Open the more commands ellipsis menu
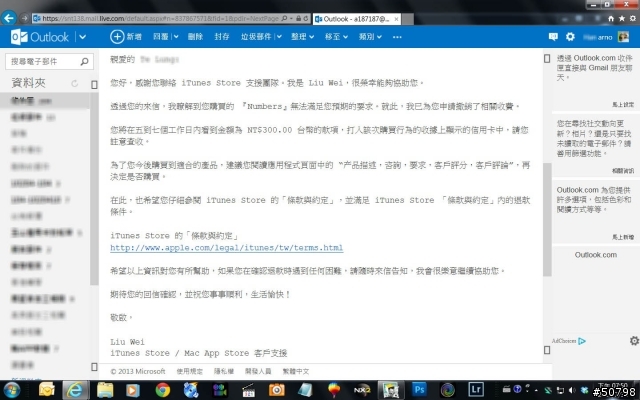This screenshot has height=400, width=640. (x=397, y=37)
